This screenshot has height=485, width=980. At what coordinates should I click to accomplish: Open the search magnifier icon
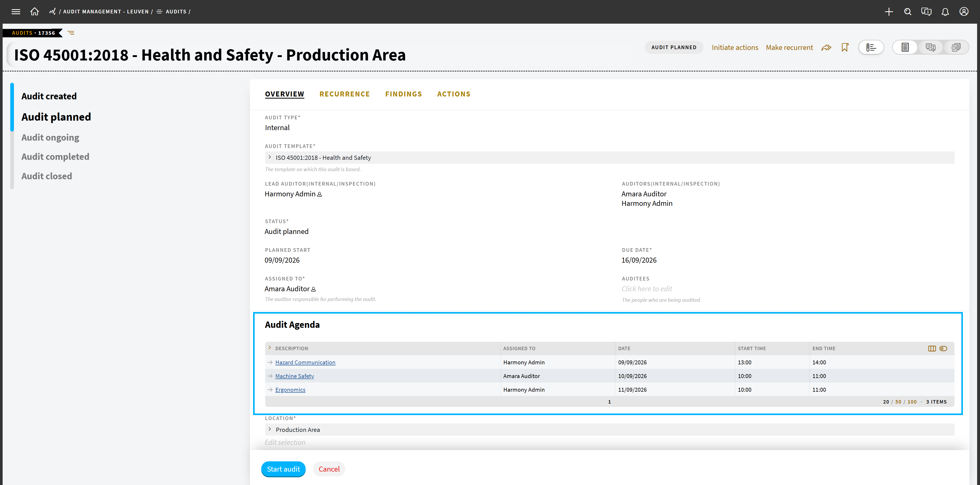[x=908, y=12]
